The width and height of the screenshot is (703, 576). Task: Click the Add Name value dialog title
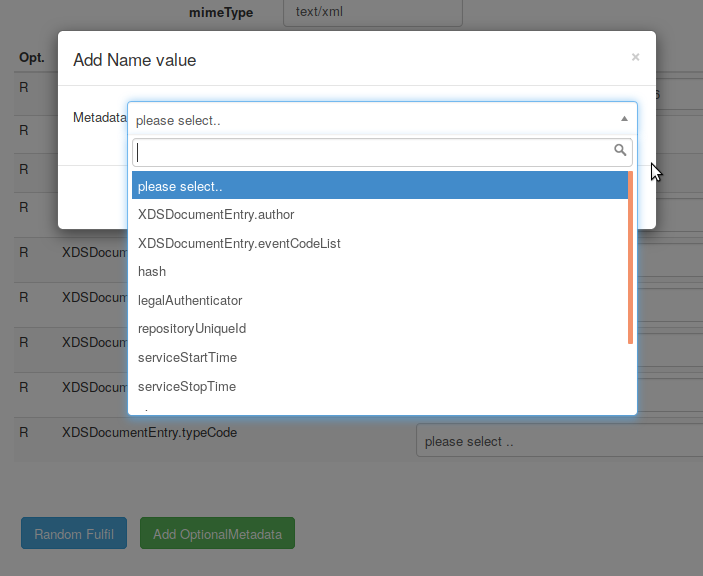tap(134, 60)
